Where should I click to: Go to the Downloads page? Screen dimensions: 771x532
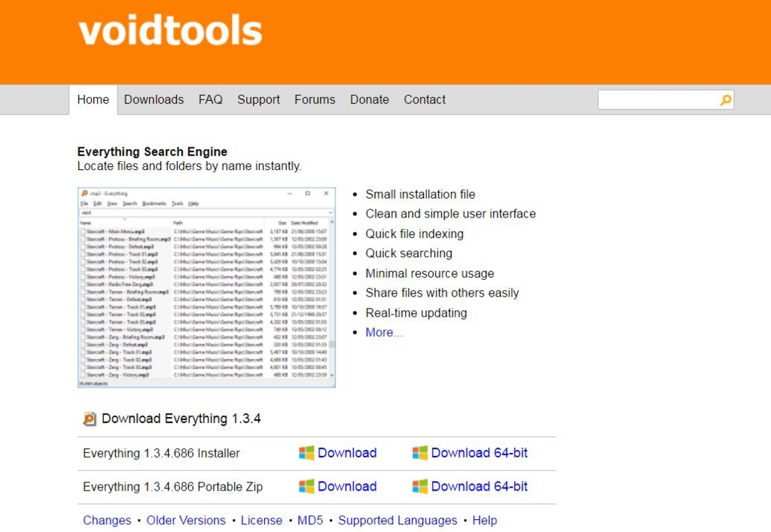point(154,100)
